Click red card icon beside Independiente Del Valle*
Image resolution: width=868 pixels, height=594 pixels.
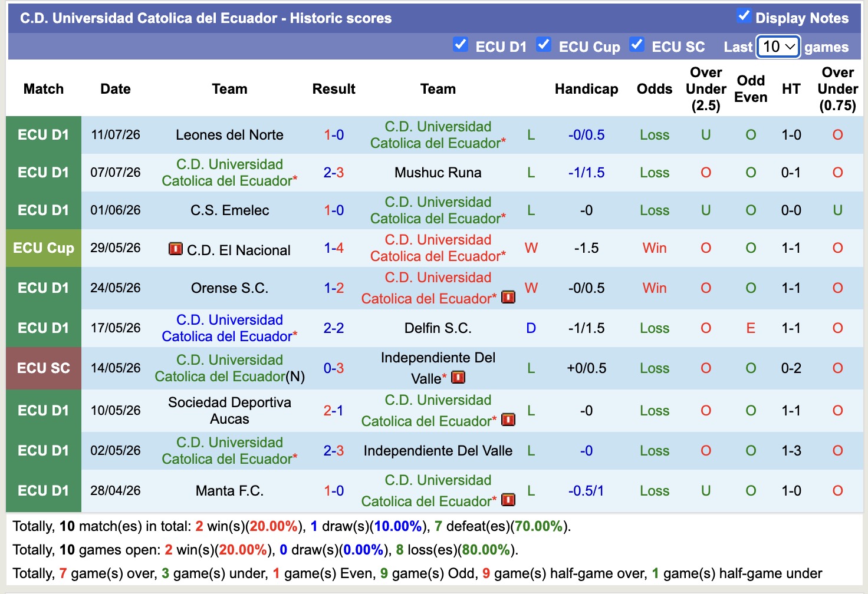click(458, 377)
